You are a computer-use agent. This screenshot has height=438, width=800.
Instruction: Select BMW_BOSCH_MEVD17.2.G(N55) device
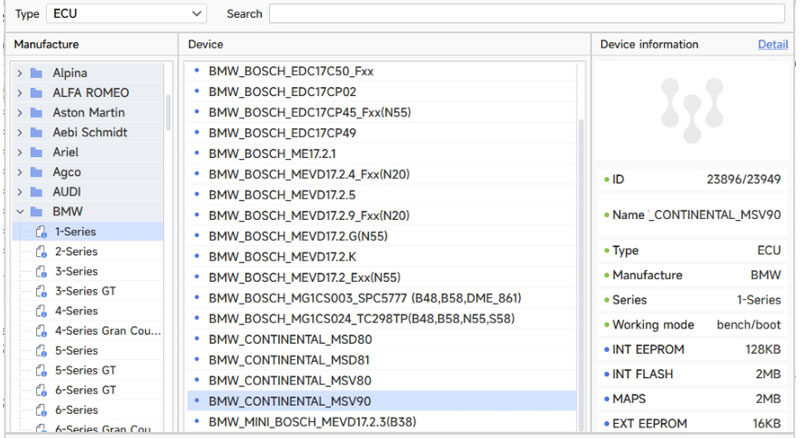pyautogui.click(x=382, y=236)
